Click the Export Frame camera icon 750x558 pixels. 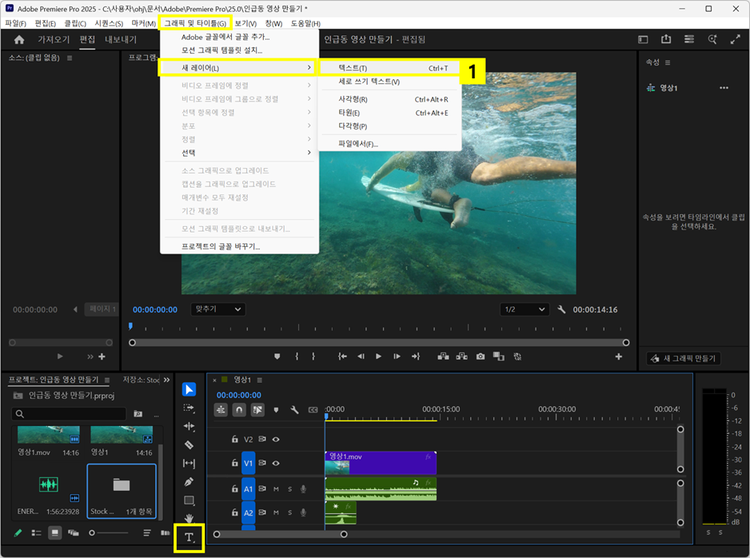point(480,356)
